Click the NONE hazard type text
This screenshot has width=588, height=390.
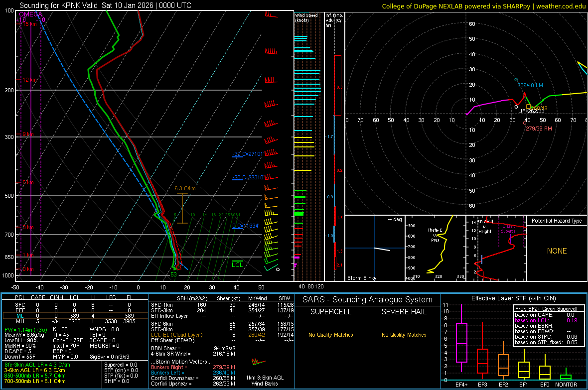[x=557, y=251]
